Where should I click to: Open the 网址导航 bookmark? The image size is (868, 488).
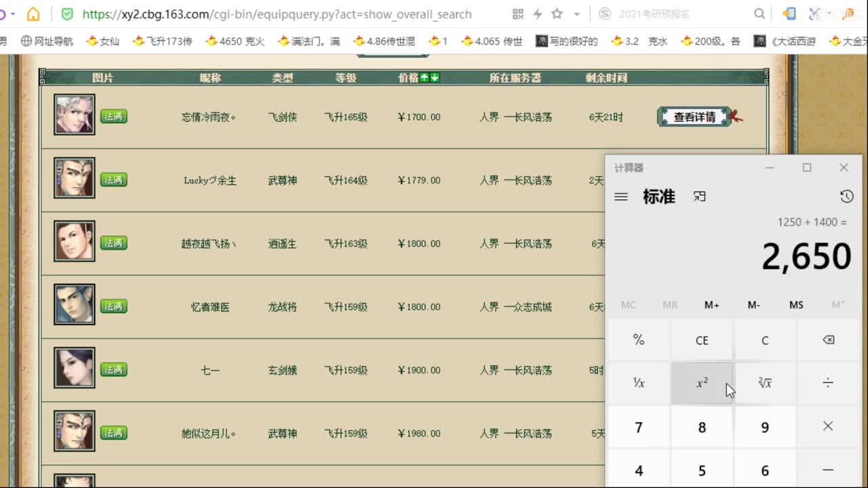[x=47, y=41]
